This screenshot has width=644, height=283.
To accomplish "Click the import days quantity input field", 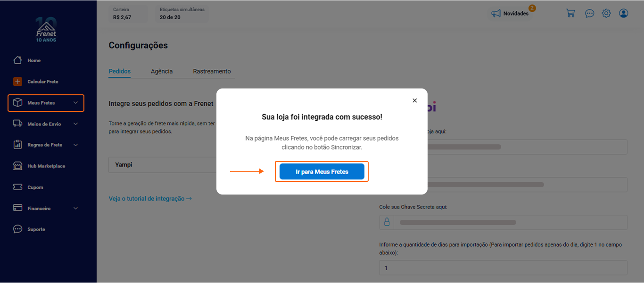I will click(x=503, y=268).
